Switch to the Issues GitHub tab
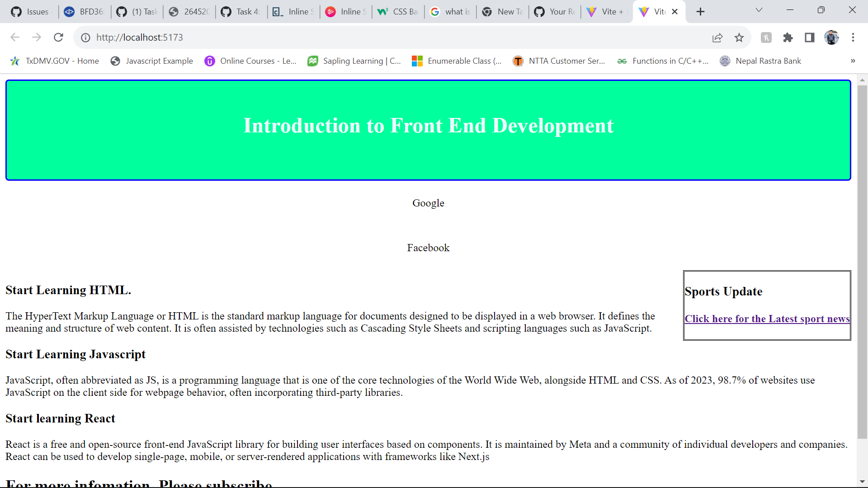The width and height of the screenshot is (868, 488). 32,12
